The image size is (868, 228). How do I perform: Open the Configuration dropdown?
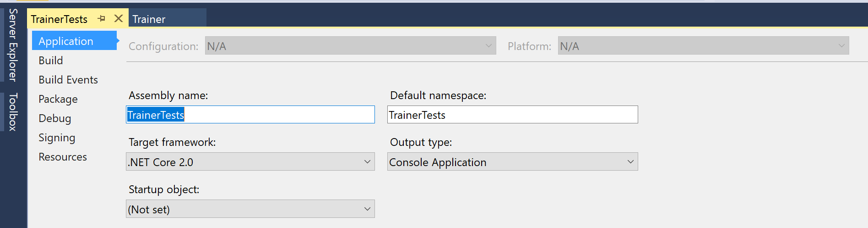(351, 46)
